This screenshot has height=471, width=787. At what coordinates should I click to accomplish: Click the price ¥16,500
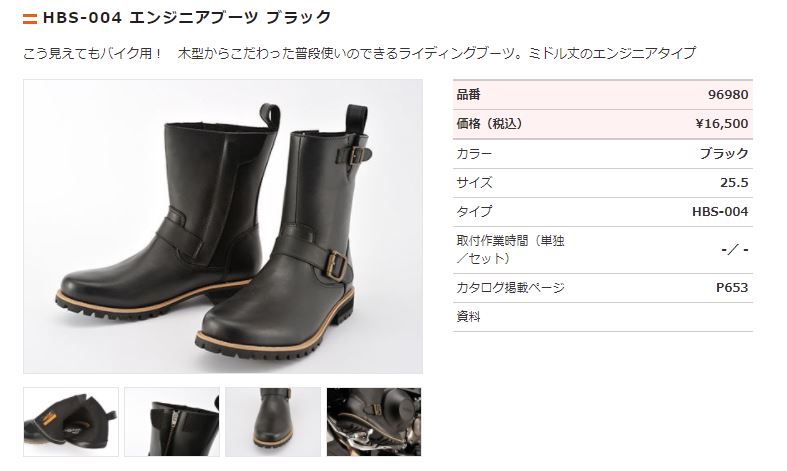coord(722,124)
